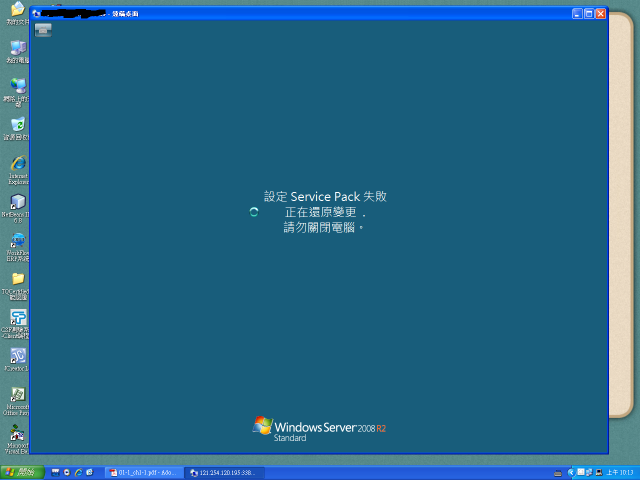Switch to 121.254.120.195 remote desktop taskbar button
This screenshot has width=640, height=480.
[x=224, y=473]
